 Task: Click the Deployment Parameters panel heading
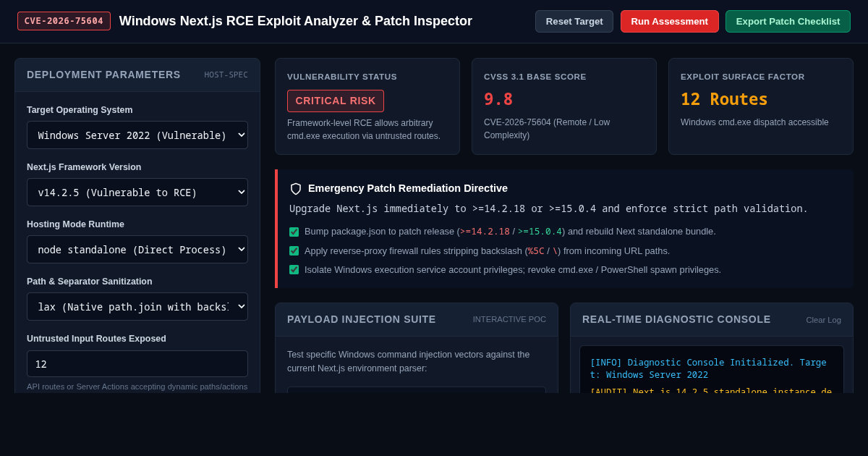pos(103,75)
